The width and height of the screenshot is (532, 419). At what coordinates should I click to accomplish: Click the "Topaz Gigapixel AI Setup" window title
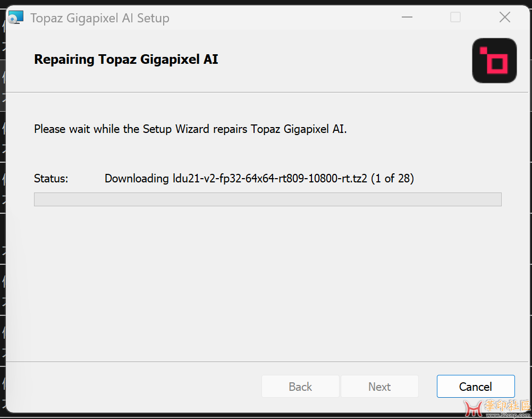pos(100,18)
